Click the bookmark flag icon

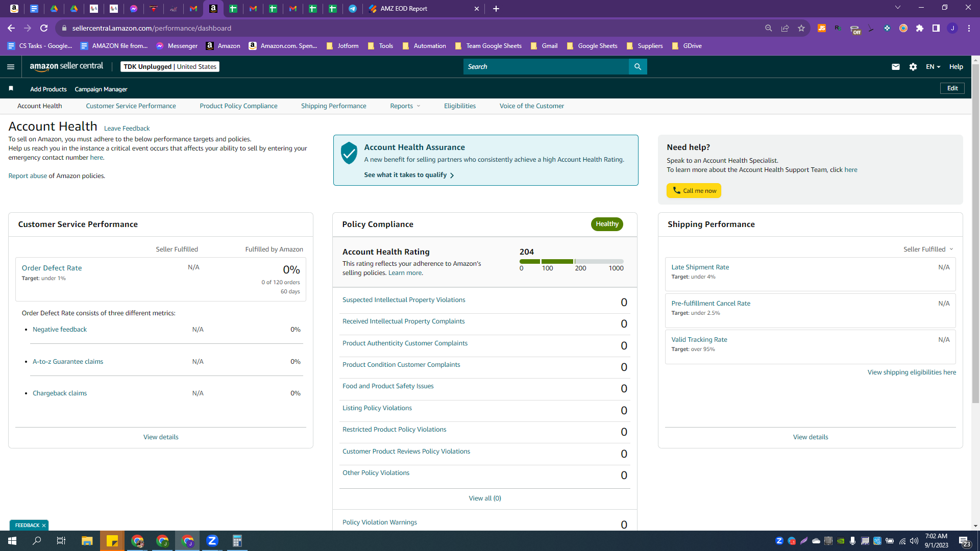pyautogui.click(x=11, y=89)
